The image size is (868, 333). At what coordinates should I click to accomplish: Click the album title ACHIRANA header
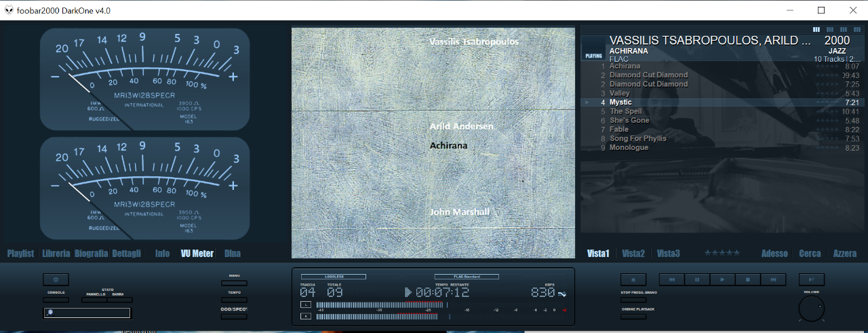(629, 51)
